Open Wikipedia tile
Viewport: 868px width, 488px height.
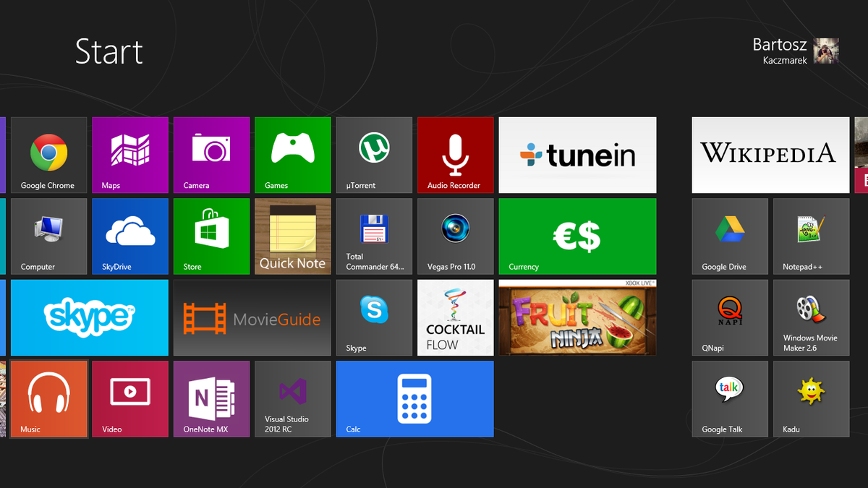pyautogui.click(x=770, y=155)
